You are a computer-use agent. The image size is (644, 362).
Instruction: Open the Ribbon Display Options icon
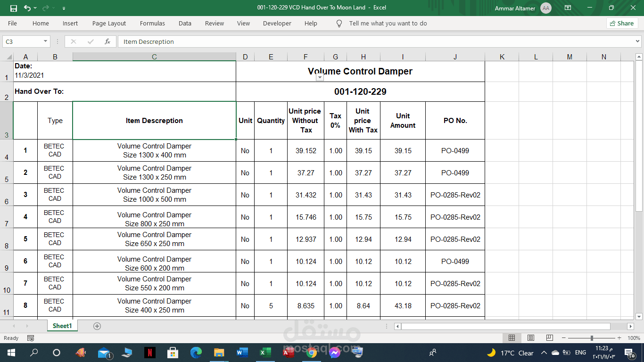point(568,8)
